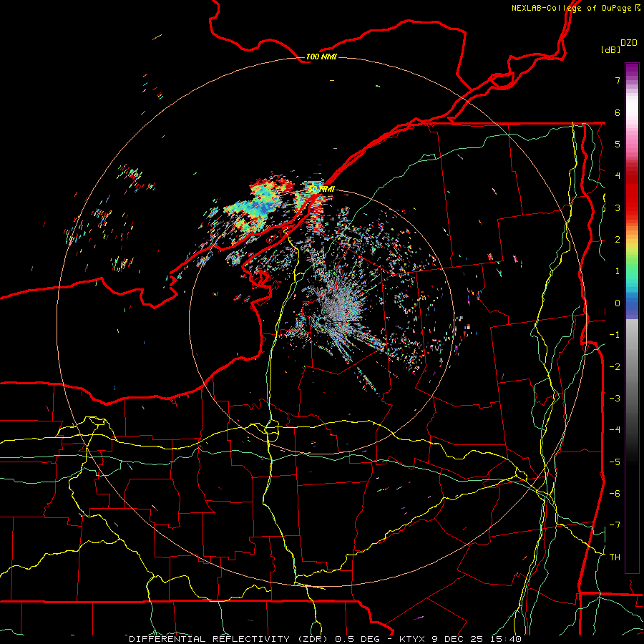Viewport: 644px width, 644px height.
Task: Click the 6 value on color scale
Action: click(x=618, y=112)
